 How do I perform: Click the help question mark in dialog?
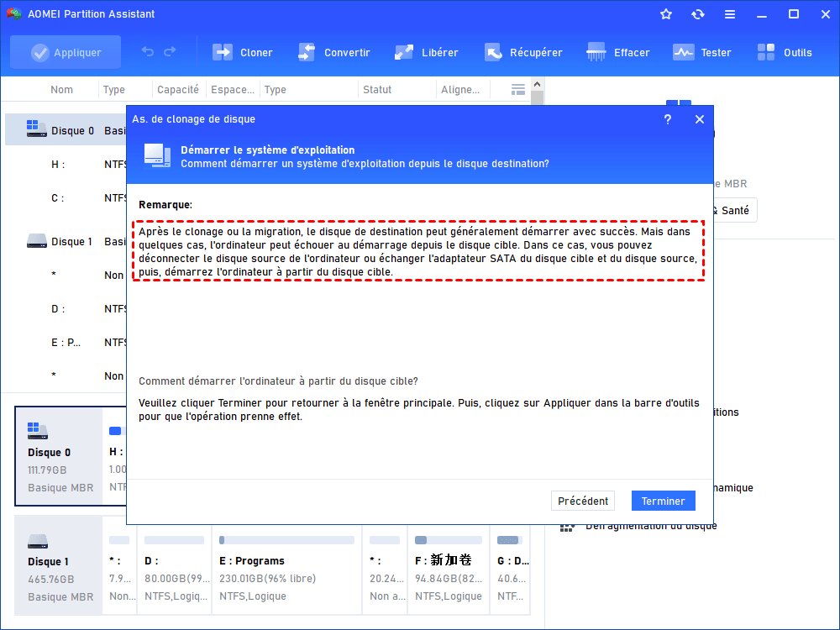pos(668,119)
